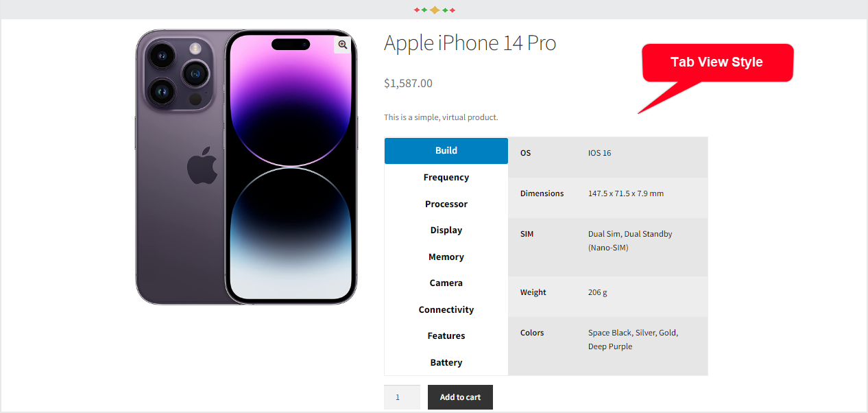Click the $1,587.00 price text
Viewport: 868px width, 413px height.
408,83
